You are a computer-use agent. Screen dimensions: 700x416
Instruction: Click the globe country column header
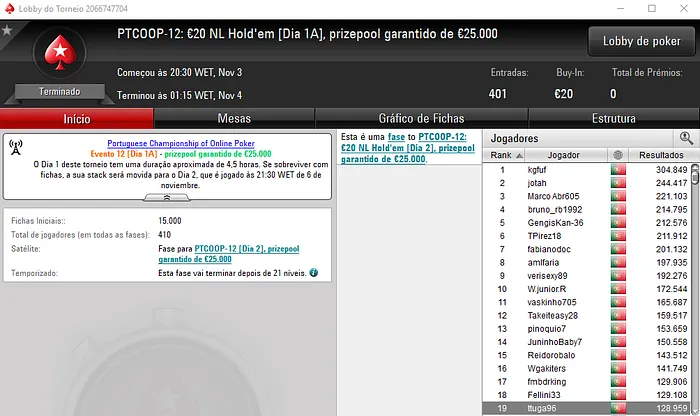(618, 155)
